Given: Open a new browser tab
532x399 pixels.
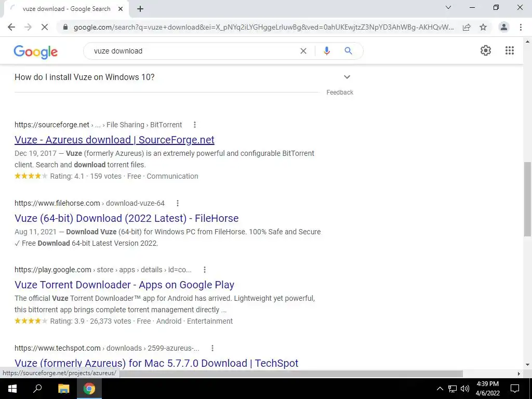Looking at the screenshot, I should (x=140, y=9).
